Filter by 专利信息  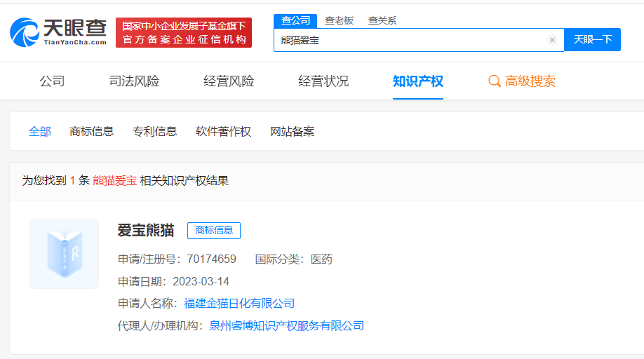click(x=155, y=132)
